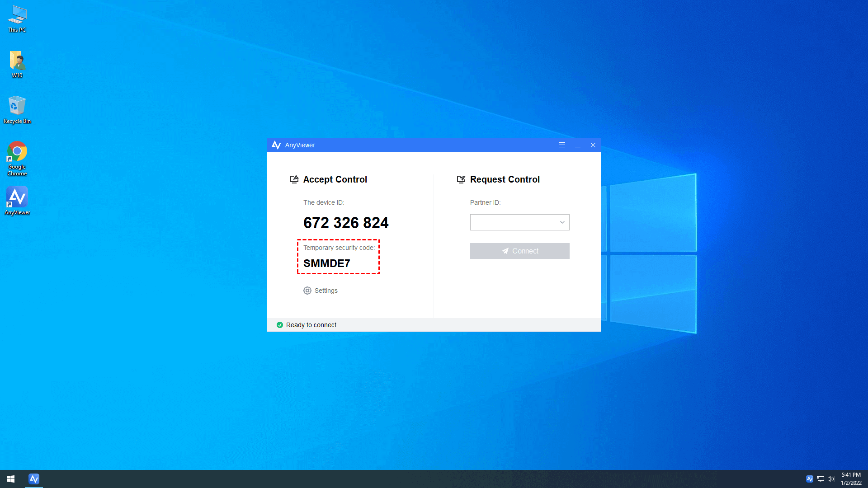
Task: Open AnyViewer from the taskbar
Action: [x=34, y=479]
